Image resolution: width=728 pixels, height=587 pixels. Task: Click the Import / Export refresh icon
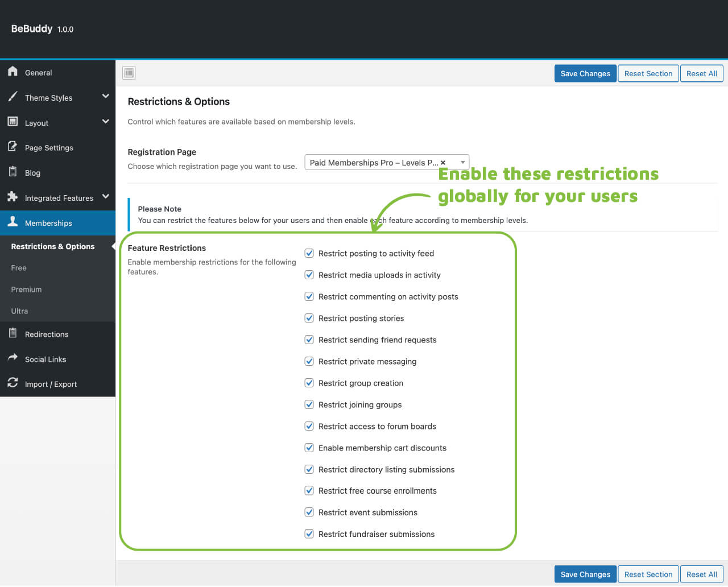[13, 383]
